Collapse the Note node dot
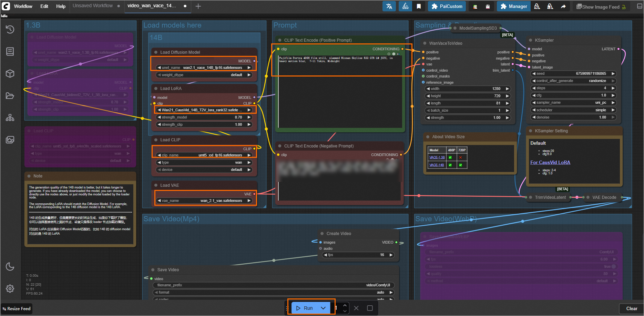Viewport: 644px width, 316px height. tap(29, 176)
